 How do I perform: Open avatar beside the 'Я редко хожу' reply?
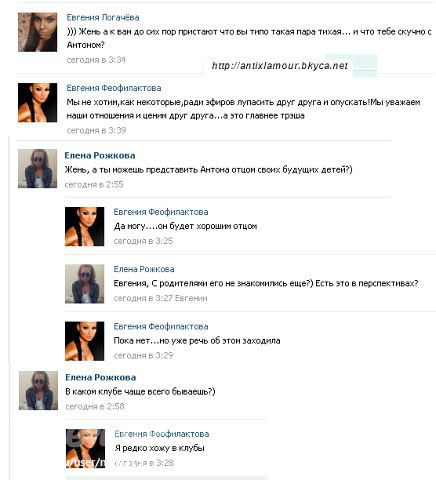[x=85, y=448]
